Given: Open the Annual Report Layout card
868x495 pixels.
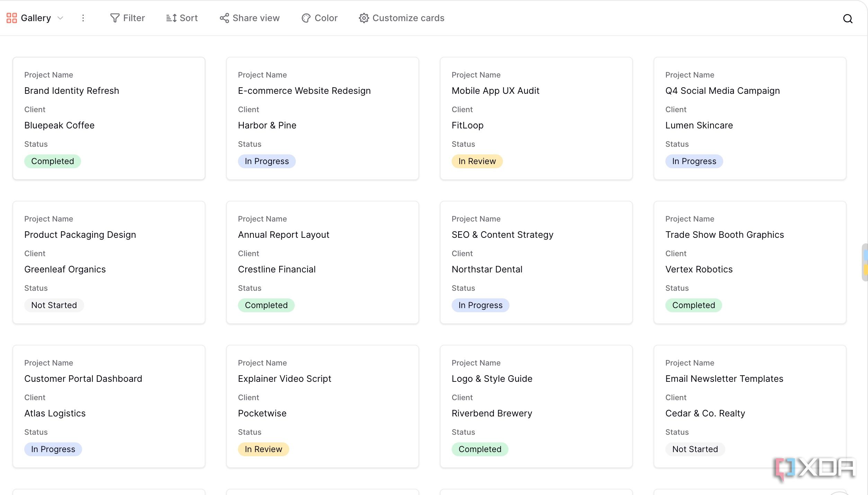Looking at the screenshot, I should [323, 262].
